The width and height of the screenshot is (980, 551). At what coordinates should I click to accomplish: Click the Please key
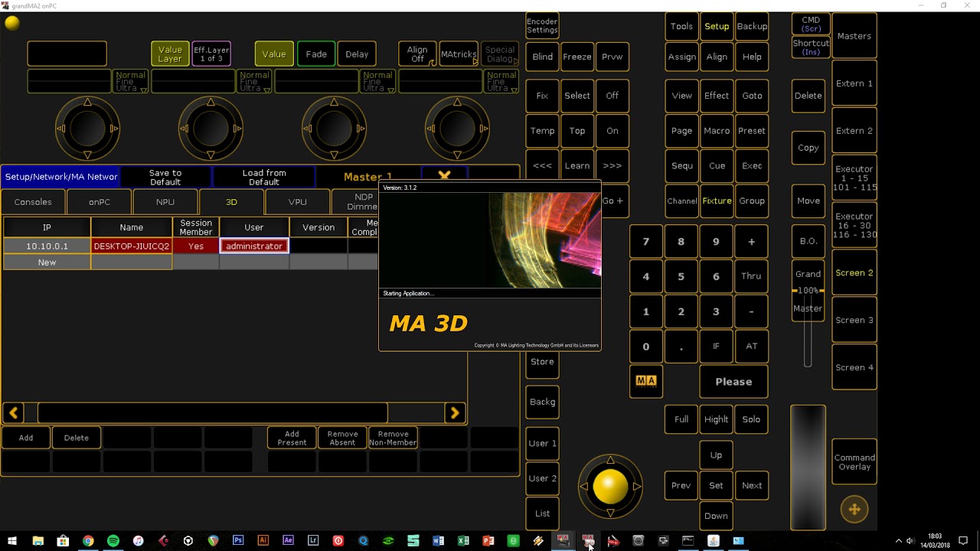[x=733, y=381]
